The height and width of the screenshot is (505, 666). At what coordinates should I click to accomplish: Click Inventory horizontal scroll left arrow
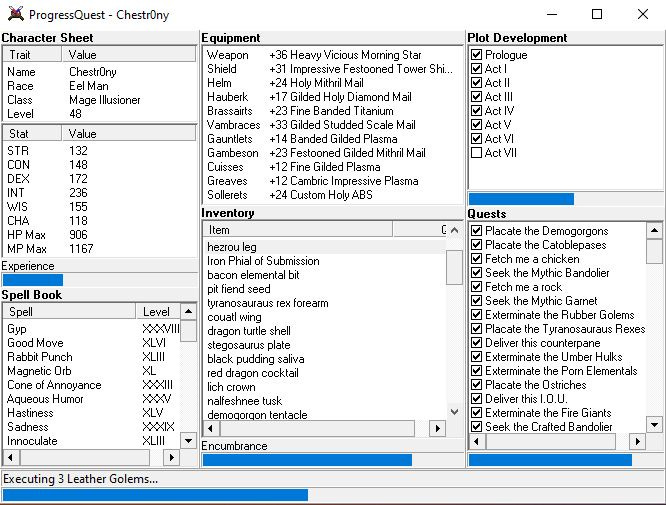pyautogui.click(x=211, y=429)
